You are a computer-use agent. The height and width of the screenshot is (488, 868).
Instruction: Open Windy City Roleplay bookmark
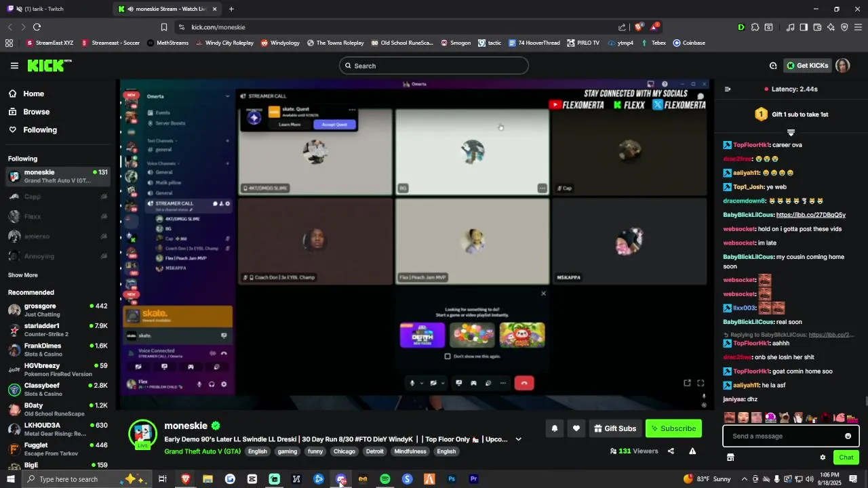(x=224, y=43)
